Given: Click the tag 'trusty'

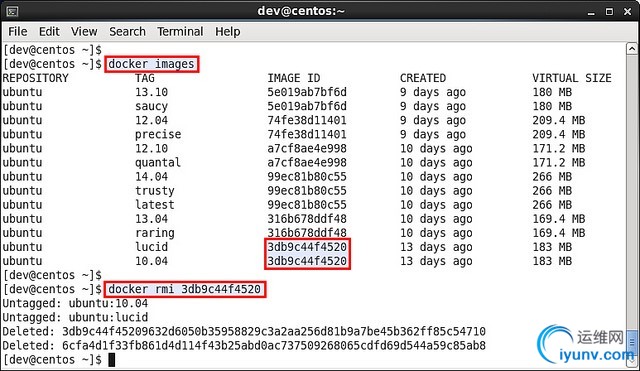Looking at the screenshot, I should coord(155,191).
